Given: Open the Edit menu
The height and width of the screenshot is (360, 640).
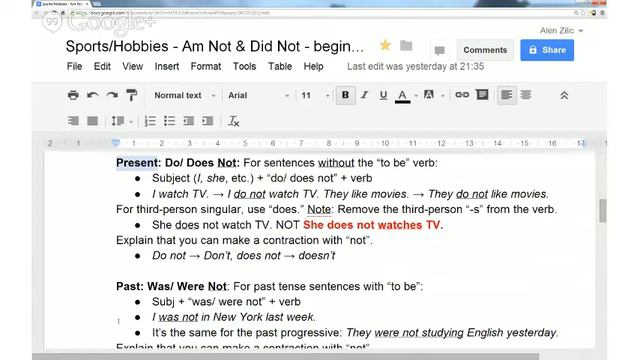Looking at the screenshot, I should (102, 66).
